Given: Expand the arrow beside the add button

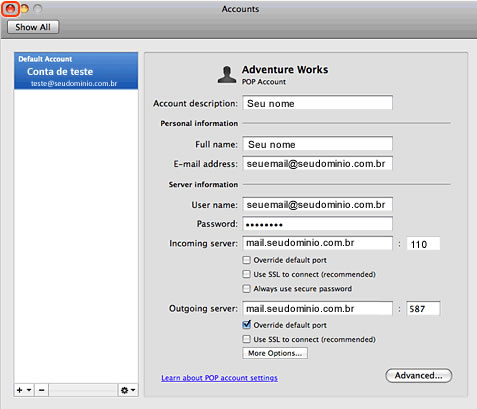Looking at the screenshot, I should click(x=29, y=390).
